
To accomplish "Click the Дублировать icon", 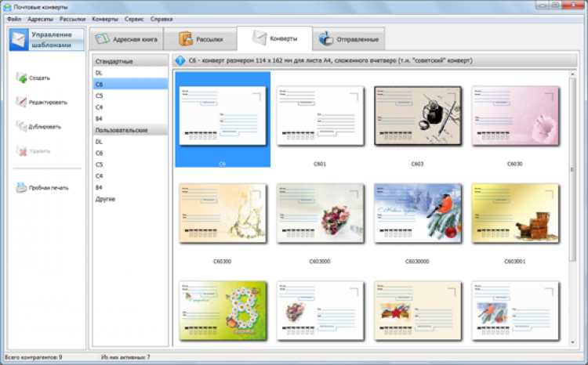I will pos(21,126).
